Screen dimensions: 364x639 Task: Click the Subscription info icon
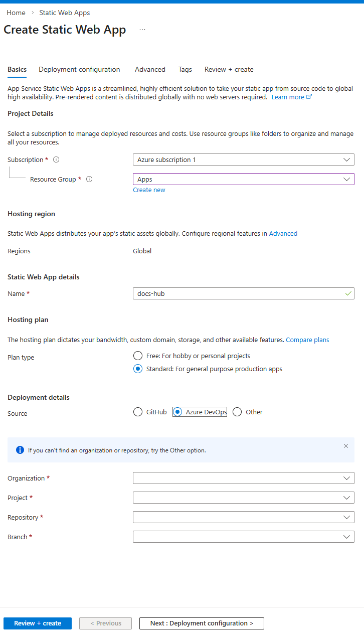(x=56, y=160)
